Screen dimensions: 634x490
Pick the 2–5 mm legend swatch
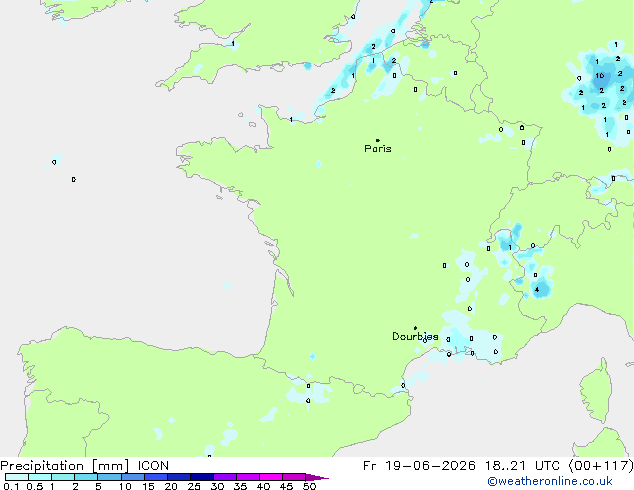click(86, 477)
